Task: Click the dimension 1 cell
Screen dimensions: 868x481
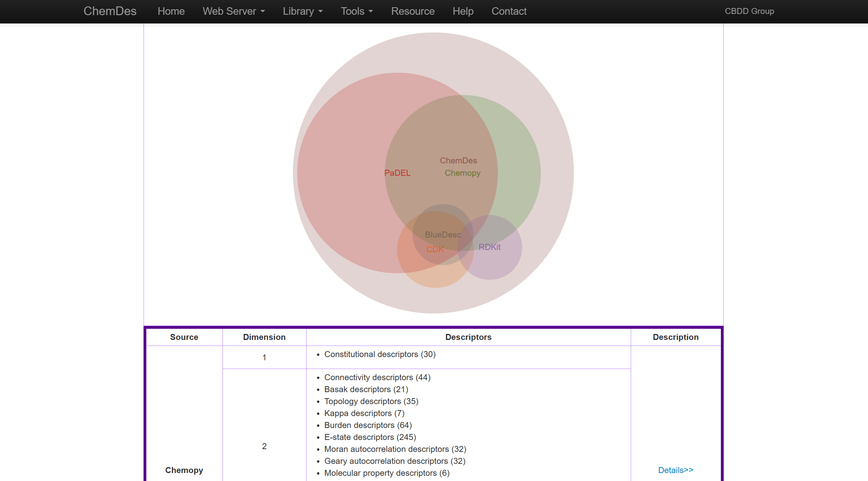Action: [x=264, y=357]
